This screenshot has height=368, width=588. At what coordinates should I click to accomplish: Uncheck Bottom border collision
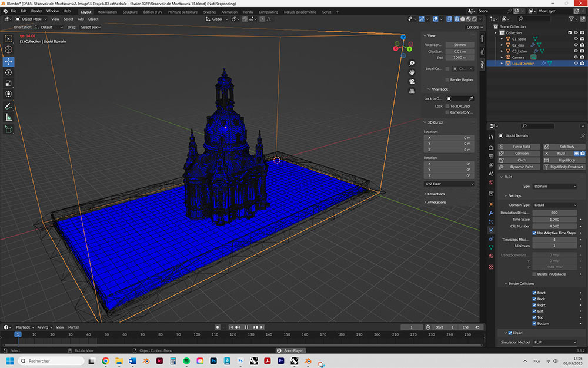pyautogui.click(x=534, y=323)
